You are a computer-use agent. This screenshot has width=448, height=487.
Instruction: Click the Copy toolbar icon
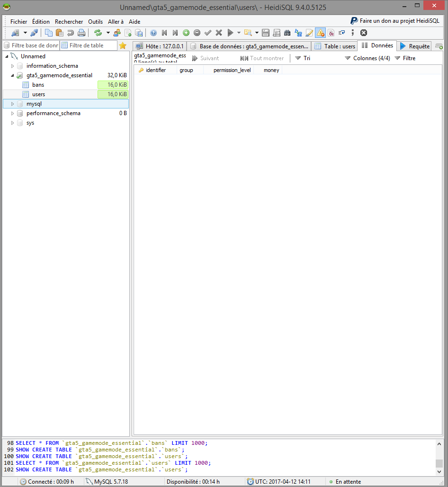(49, 33)
